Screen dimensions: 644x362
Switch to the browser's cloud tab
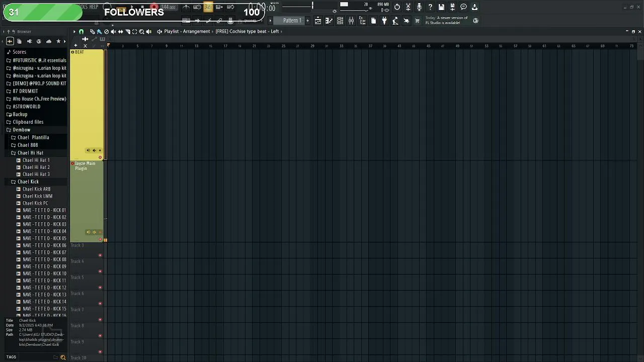click(x=48, y=41)
